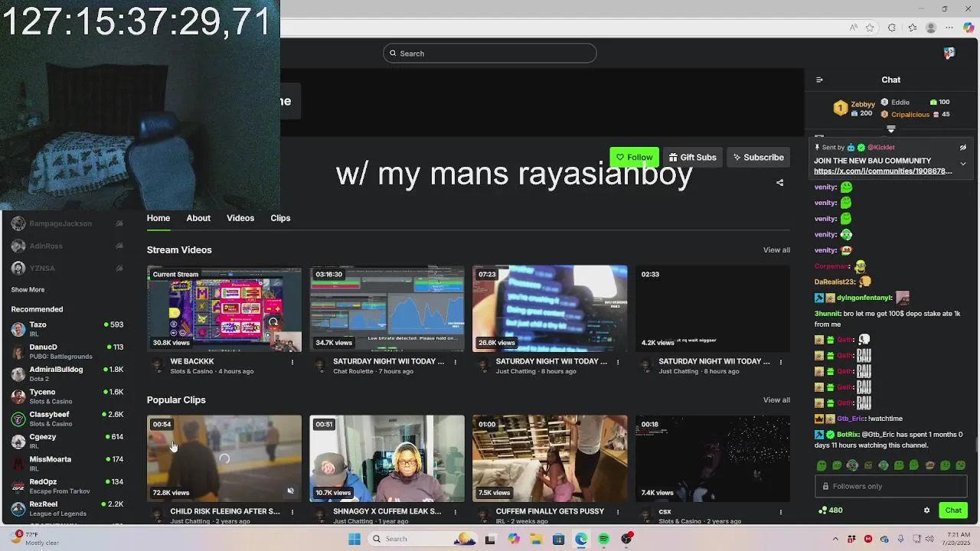This screenshot has width=980, height=551.
Task: Open options menu for csx clip
Action: click(x=781, y=512)
